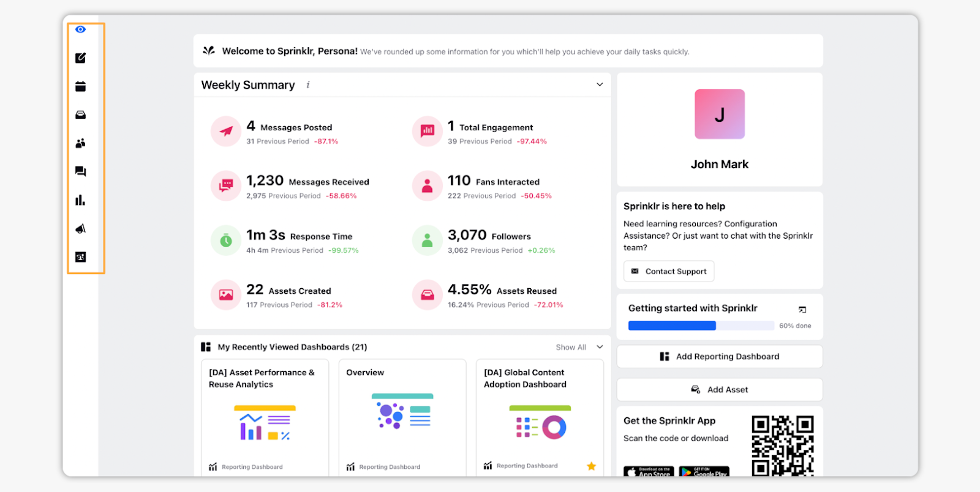Click the Getting started progress bar
The image size is (980, 492).
click(701, 326)
